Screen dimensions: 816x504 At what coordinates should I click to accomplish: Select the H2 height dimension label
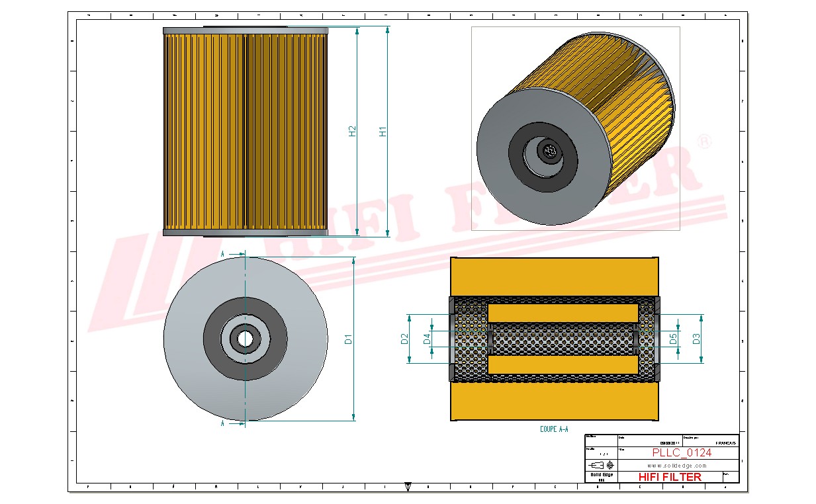click(x=352, y=132)
